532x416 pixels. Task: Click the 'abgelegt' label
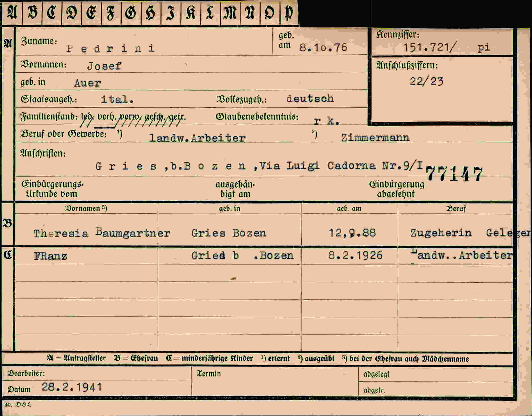pyautogui.click(x=376, y=374)
